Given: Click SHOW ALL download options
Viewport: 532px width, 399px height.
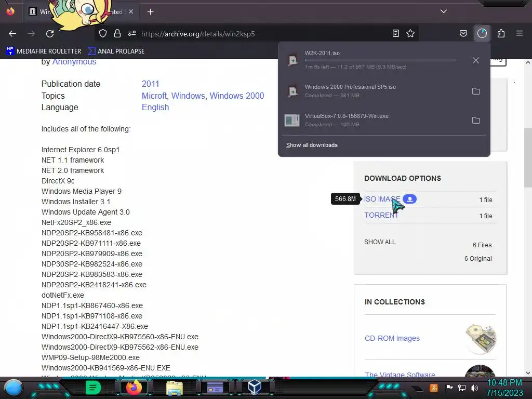Looking at the screenshot, I should 380,242.
